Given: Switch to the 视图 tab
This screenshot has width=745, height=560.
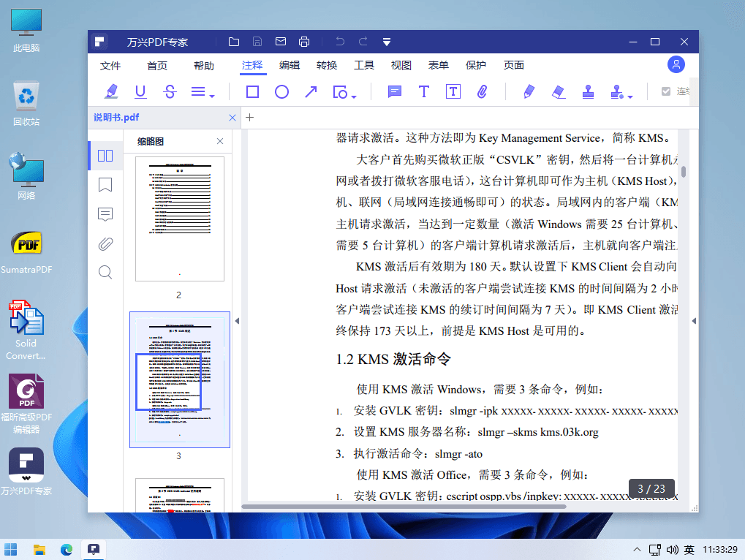Looking at the screenshot, I should [x=401, y=65].
